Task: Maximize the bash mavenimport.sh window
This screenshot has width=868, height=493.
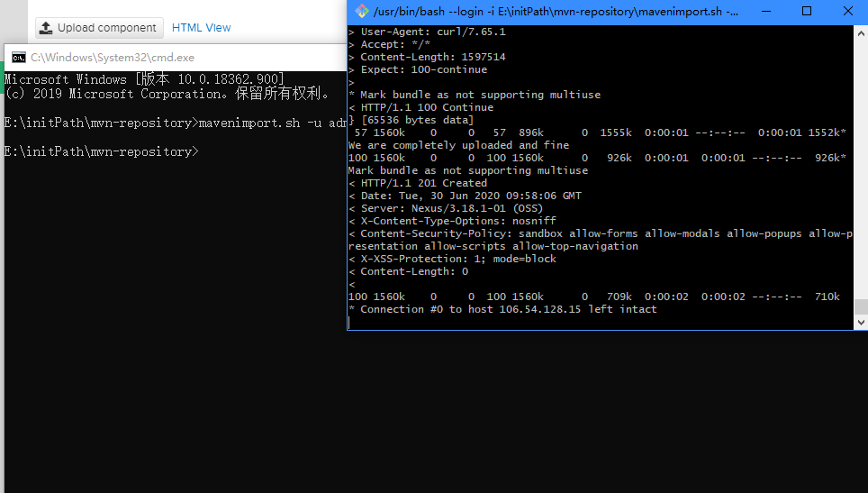Action: click(x=807, y=11)
